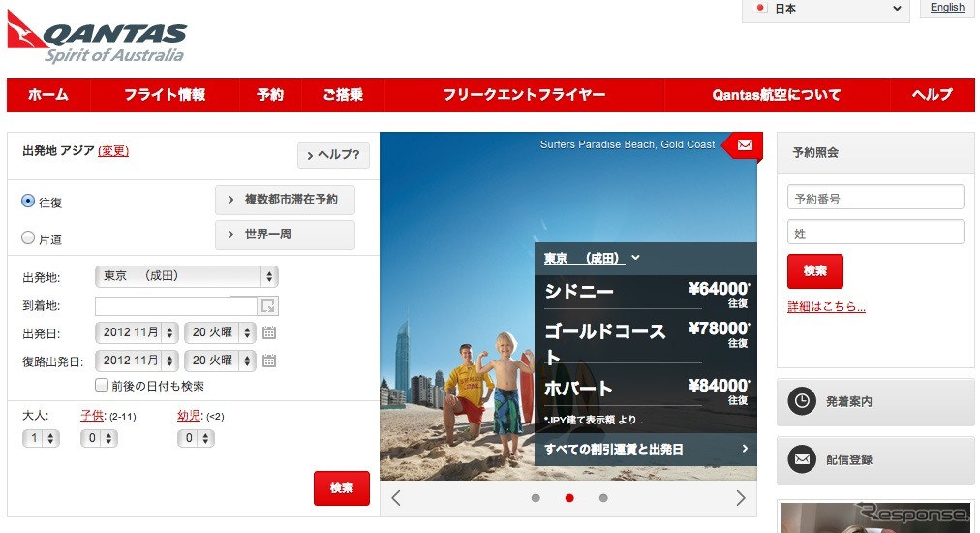Screen dimensions: 980x533
Task: Open departure day 20 火曜 dropdown
Action: [220, 332]
